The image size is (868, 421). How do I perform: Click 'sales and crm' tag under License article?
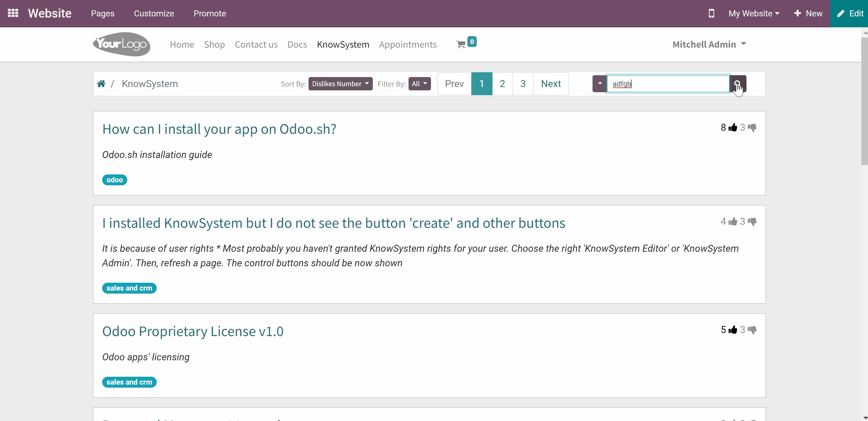point(129,382)
